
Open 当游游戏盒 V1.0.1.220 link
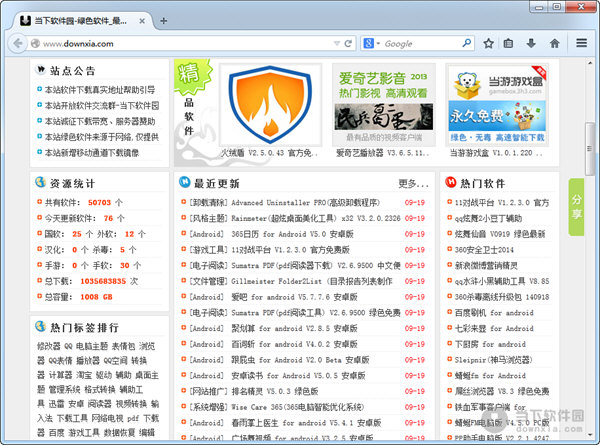tap(496, 153)
